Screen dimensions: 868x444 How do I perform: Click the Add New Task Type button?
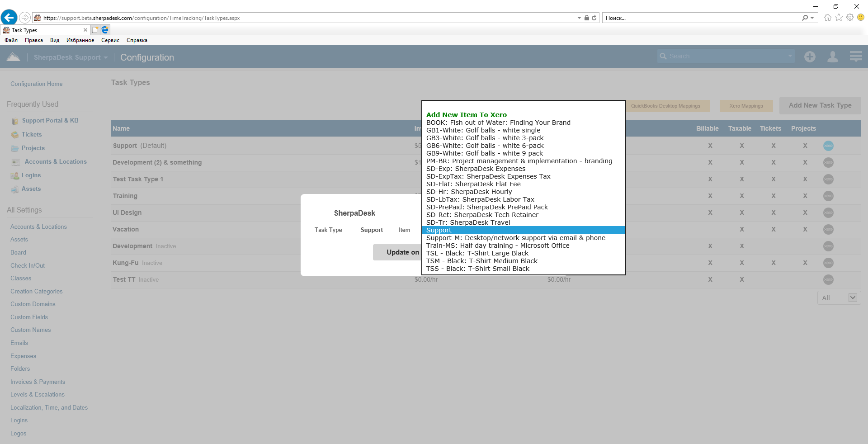click(820, 105)
